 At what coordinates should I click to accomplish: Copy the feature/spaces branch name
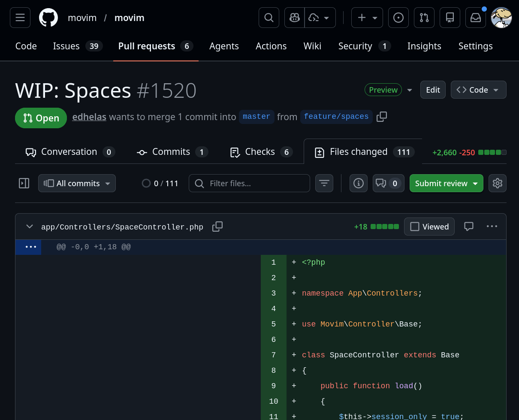[382, 117]
